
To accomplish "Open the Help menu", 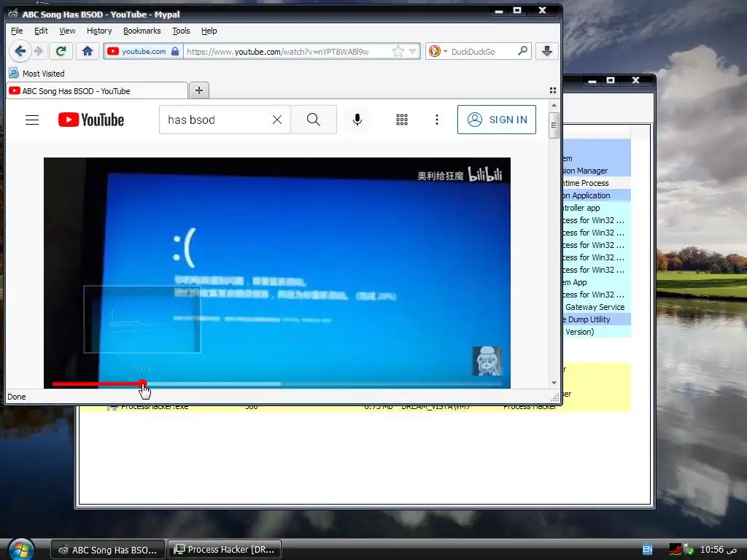I will [209, 31].
